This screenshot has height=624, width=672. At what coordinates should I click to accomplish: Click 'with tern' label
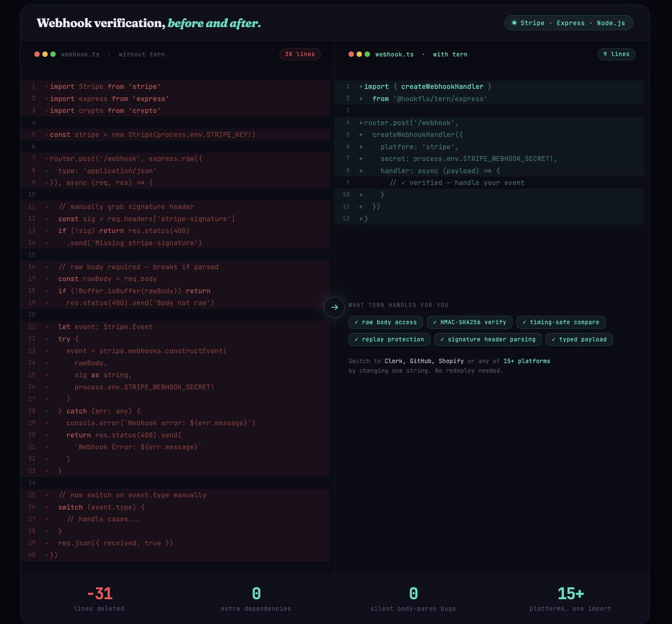(x=450, y=55)
